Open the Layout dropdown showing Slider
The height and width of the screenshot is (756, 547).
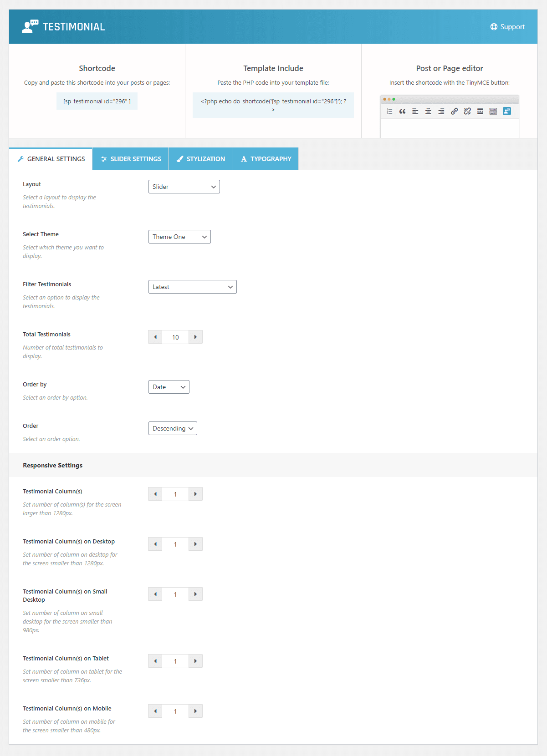click(x=184, y=187)
